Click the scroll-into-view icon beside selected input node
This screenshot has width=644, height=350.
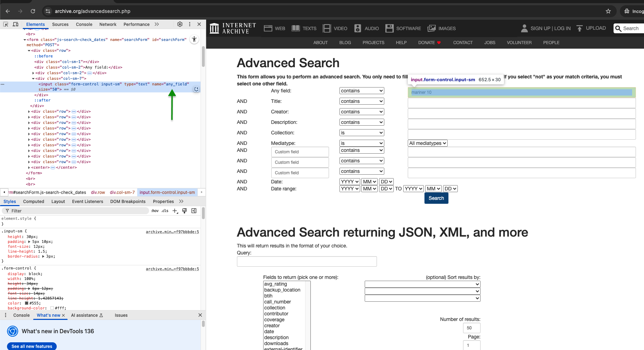[196, 89]
